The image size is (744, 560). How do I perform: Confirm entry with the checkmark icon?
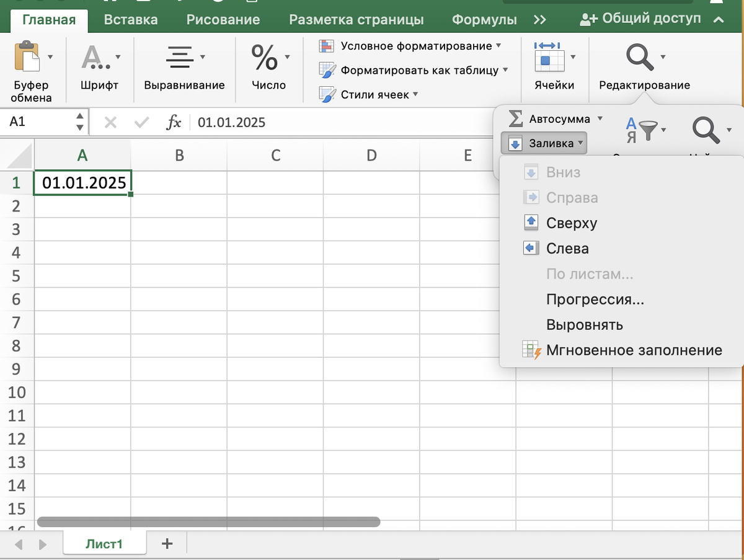(x=142, y=122)
